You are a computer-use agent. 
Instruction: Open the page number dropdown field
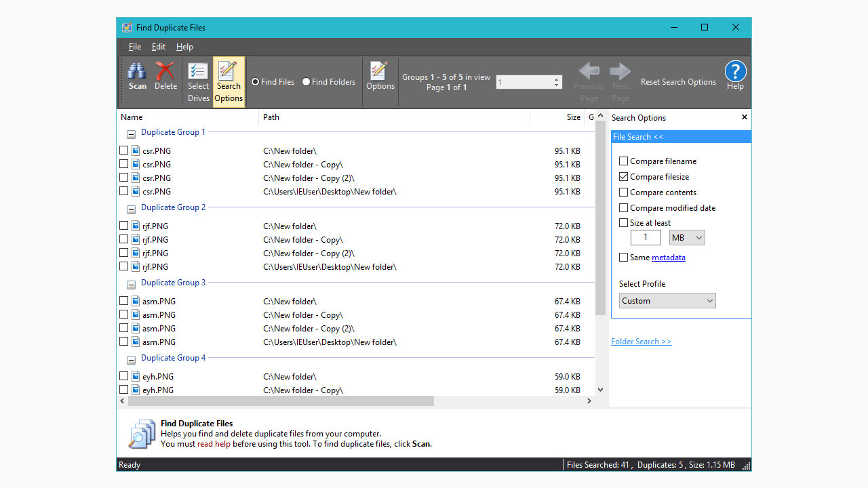point(529,82)
